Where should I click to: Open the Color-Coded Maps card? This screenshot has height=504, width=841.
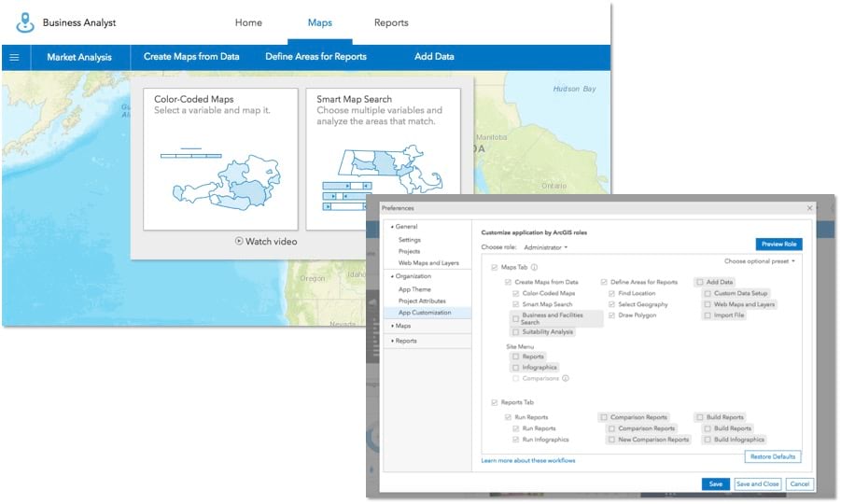(x=220, y=160)
